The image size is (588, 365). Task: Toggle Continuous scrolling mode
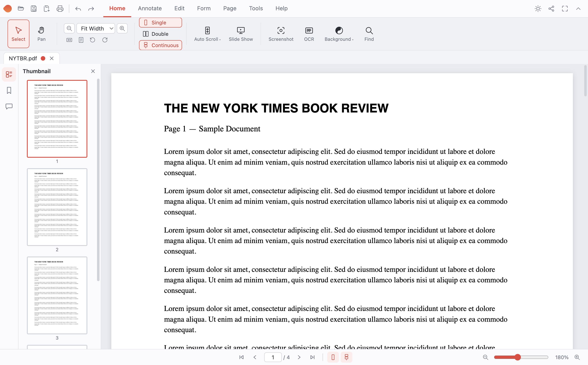160,45
